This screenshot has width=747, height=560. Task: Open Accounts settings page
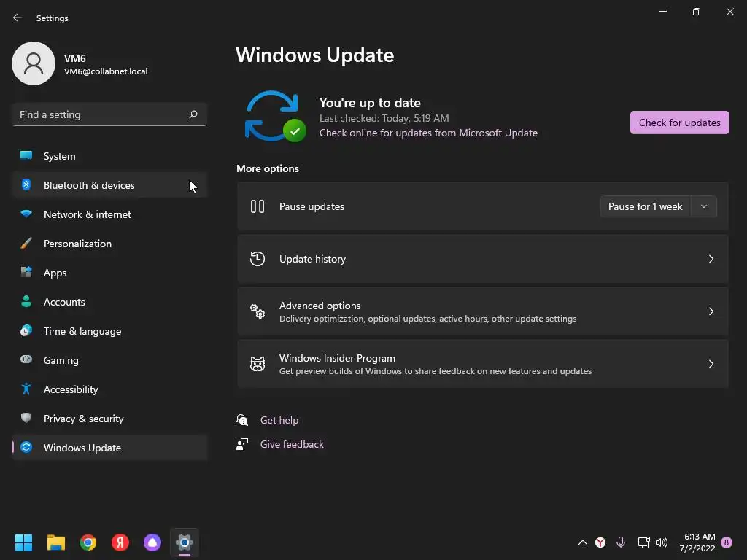coord(109,301)
